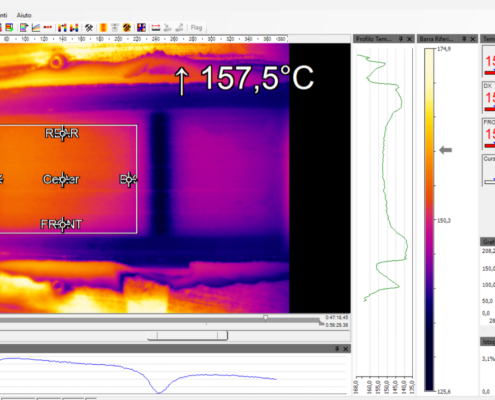Click the orange tools-on-palette icon
Screen dimensions: 495x400
[127, 28]
